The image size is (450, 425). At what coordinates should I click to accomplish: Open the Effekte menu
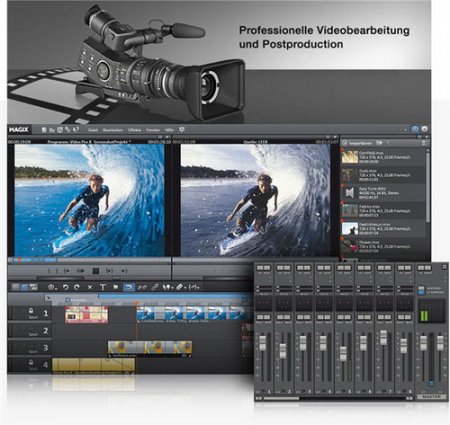click(135, 130)
